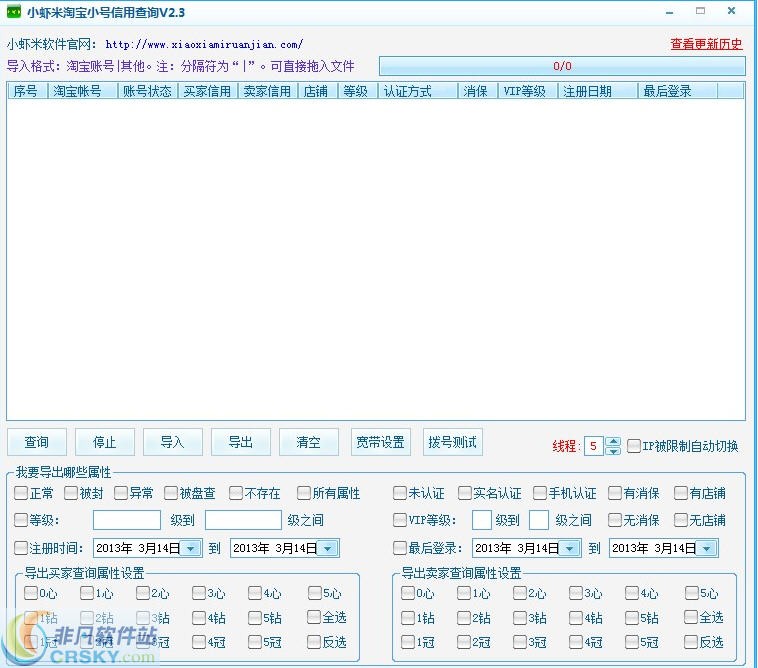Click the 线程 number field

594,446
